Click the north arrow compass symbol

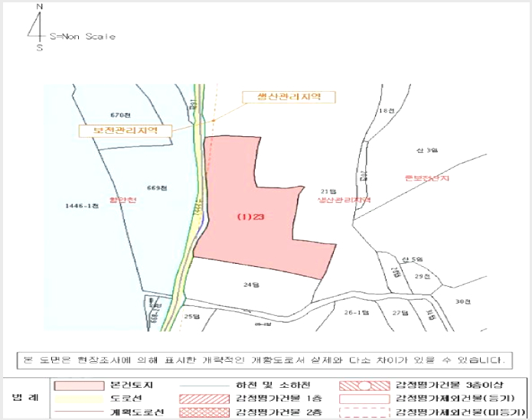[38, 27]
